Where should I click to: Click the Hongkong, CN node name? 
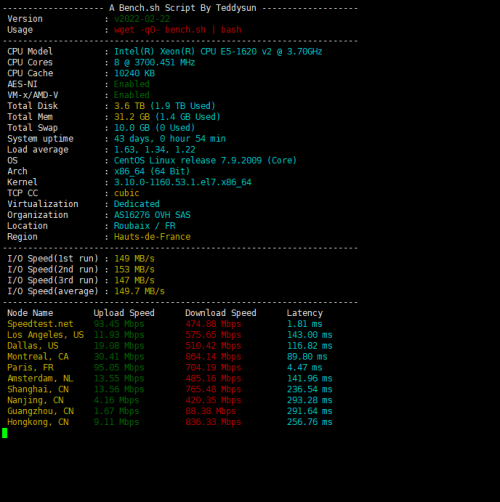[38, 422]
